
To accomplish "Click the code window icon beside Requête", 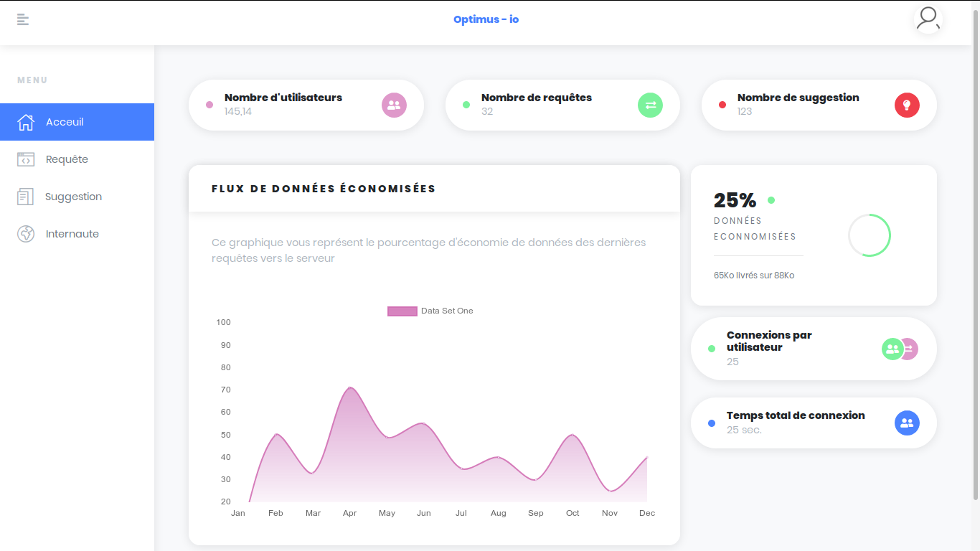I will (26, 159).
